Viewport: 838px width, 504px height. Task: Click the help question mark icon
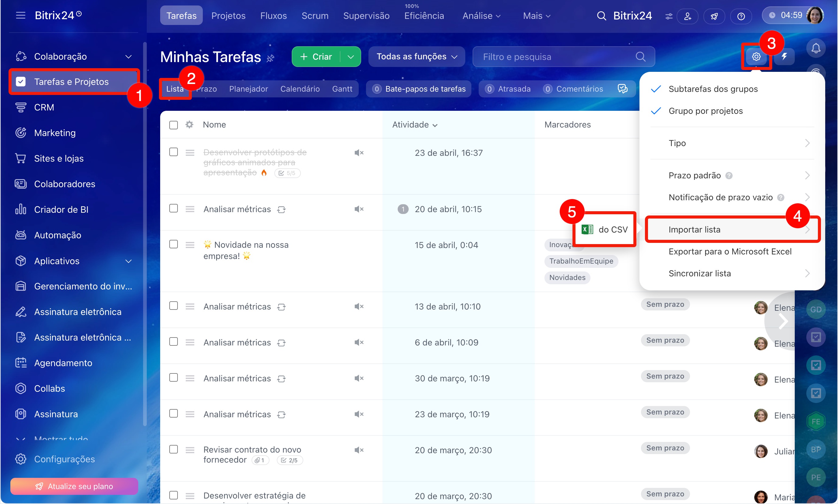click(x=741, y=16)
